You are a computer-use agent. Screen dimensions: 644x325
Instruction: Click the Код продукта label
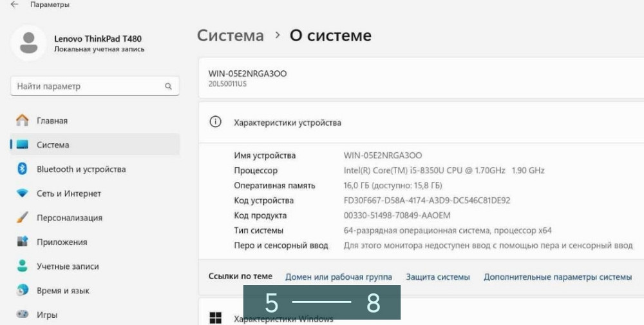pyautogui.click(x=260, y=215)
